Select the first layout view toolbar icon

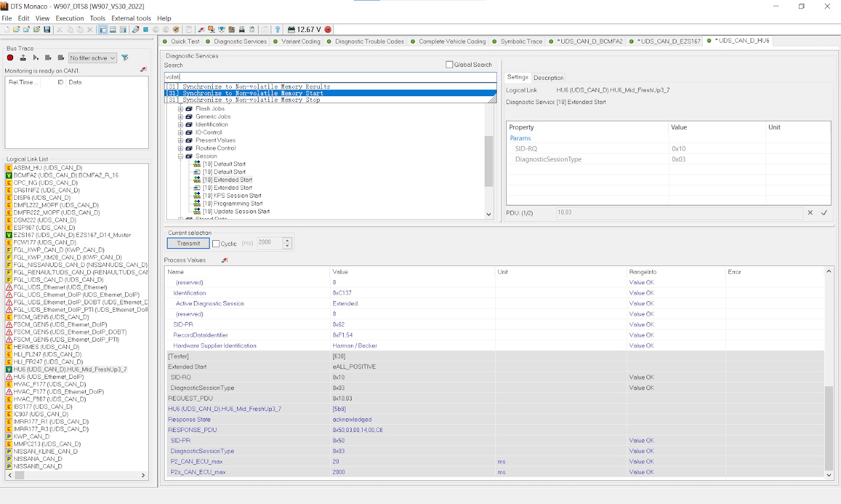pos(103,29)
